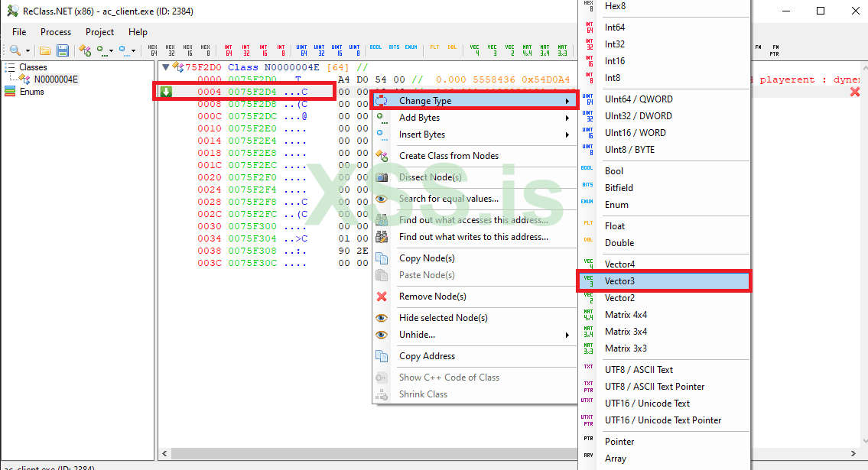
Task: Choose Copy Address
Action: click(474, 356)
